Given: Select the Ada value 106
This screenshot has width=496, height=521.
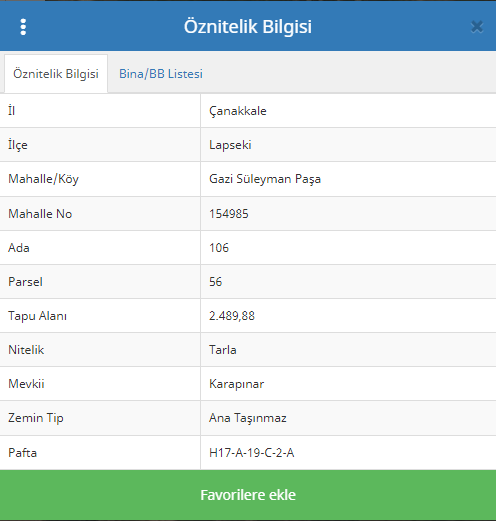Looking at the screenshot, I should tap(219, 248).
